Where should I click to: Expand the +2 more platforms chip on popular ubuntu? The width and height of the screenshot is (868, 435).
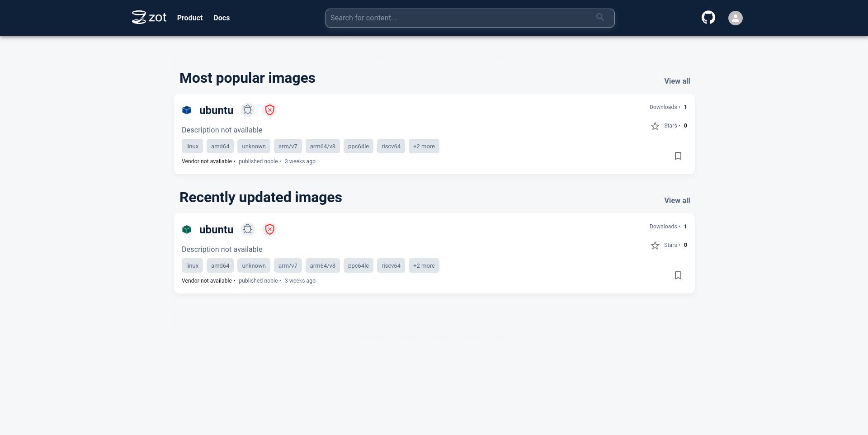(424, 146)
